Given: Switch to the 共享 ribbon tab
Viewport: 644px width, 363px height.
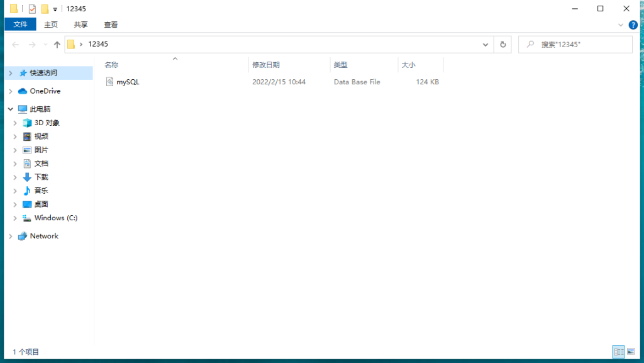Looking at the screenshot, I should (81, 25).
